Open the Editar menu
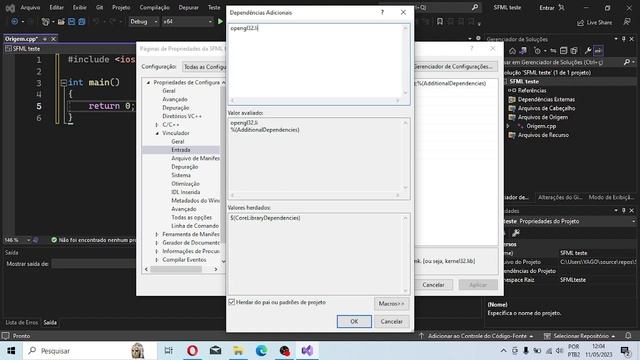The width and height of the screenshot is (640, 360). [x=56, y=7]
